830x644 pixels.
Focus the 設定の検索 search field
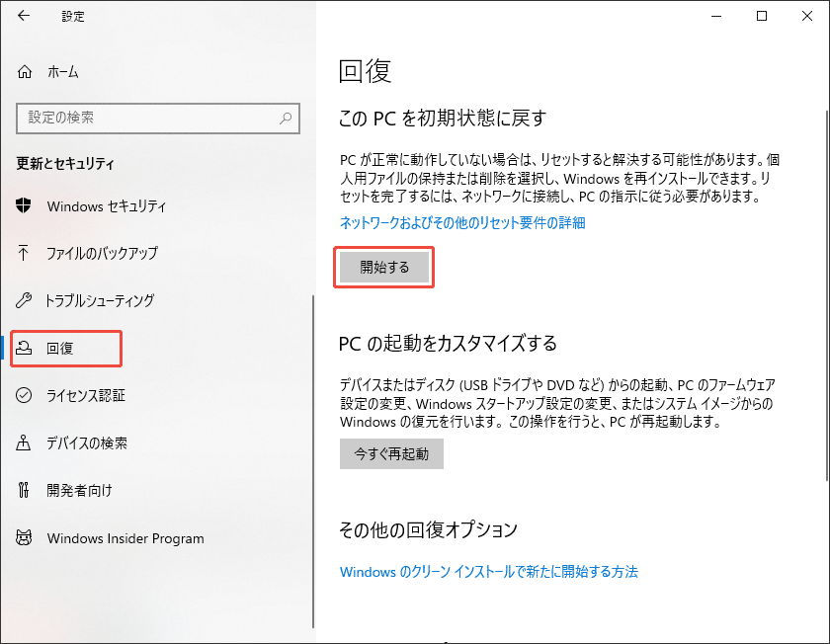(158, 118)
